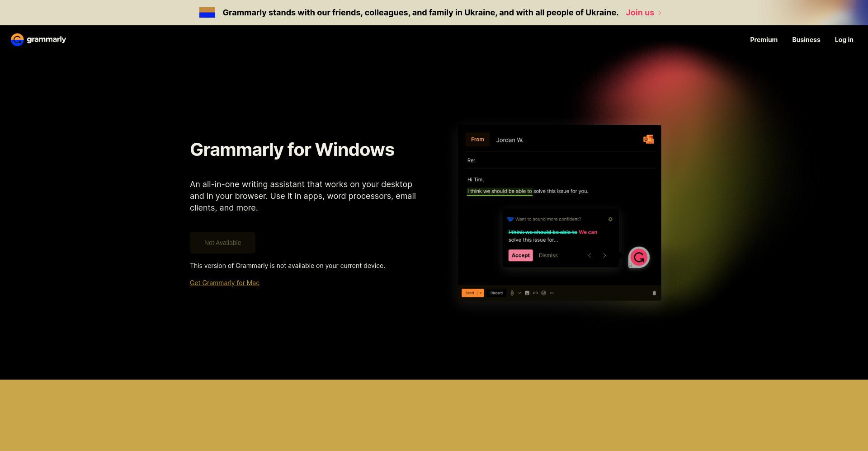Dismiss the writing suggestion
The image size is (868, 451).
pyautogui.click(x=548, y=256)
